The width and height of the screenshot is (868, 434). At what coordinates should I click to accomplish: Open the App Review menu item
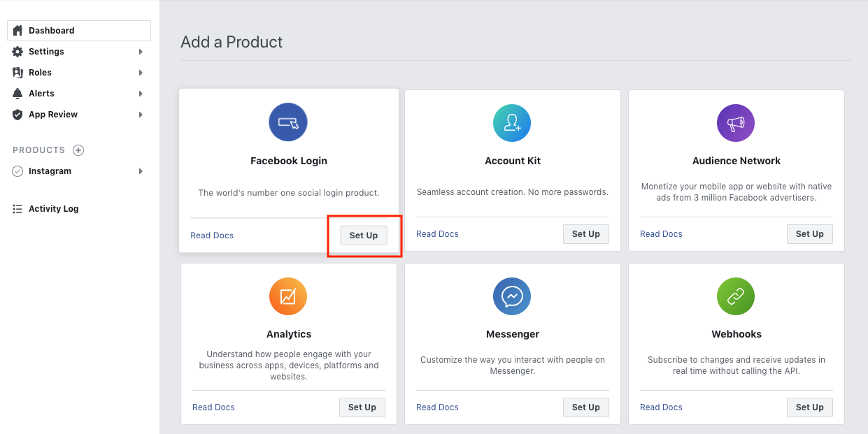point(79,115)
